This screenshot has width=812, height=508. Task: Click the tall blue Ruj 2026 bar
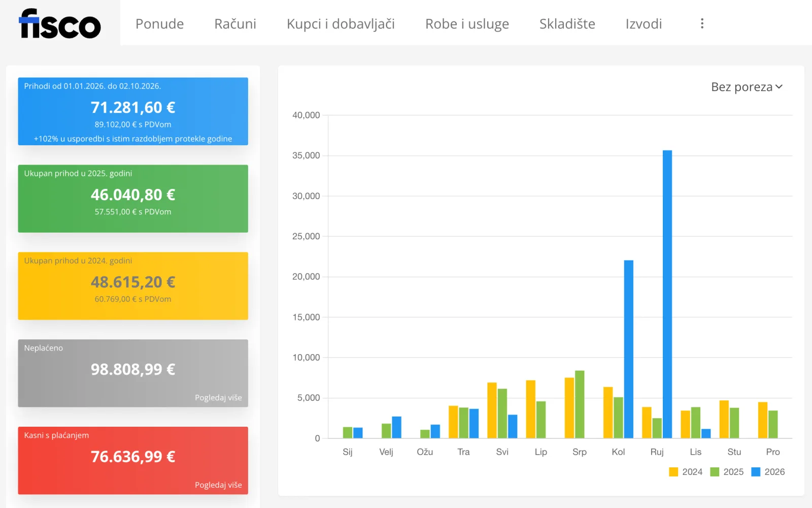667,294
